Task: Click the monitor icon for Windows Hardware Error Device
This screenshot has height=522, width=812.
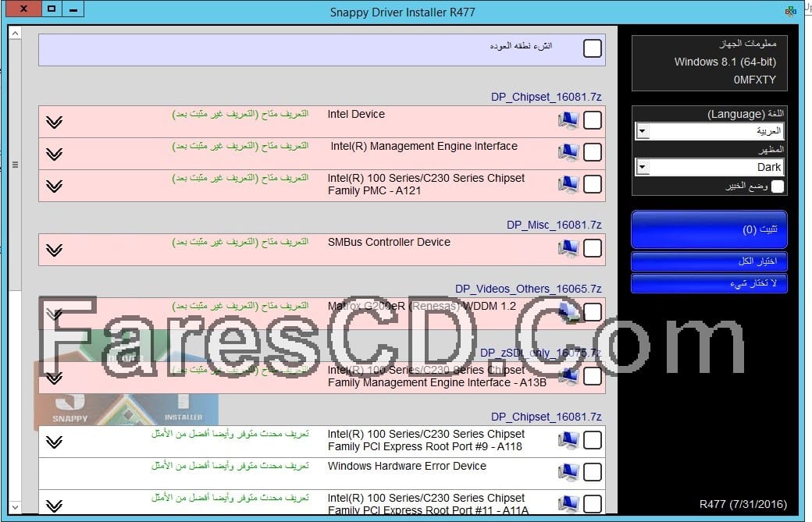Action: point(568,472)
